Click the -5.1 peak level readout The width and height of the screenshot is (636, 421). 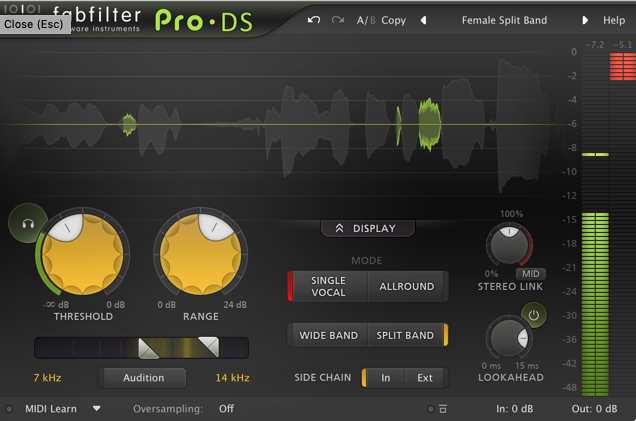point(623,45)
